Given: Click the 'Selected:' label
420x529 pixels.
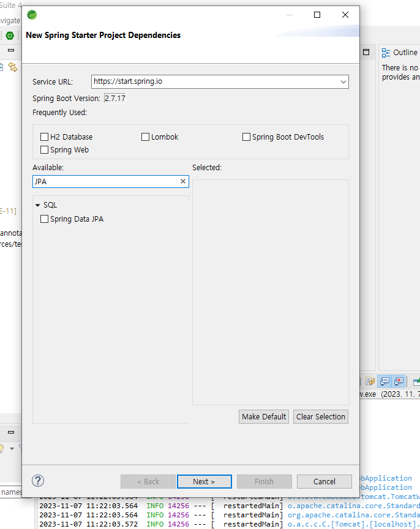Looking at the screenshot, I should (x=207, y=167).
